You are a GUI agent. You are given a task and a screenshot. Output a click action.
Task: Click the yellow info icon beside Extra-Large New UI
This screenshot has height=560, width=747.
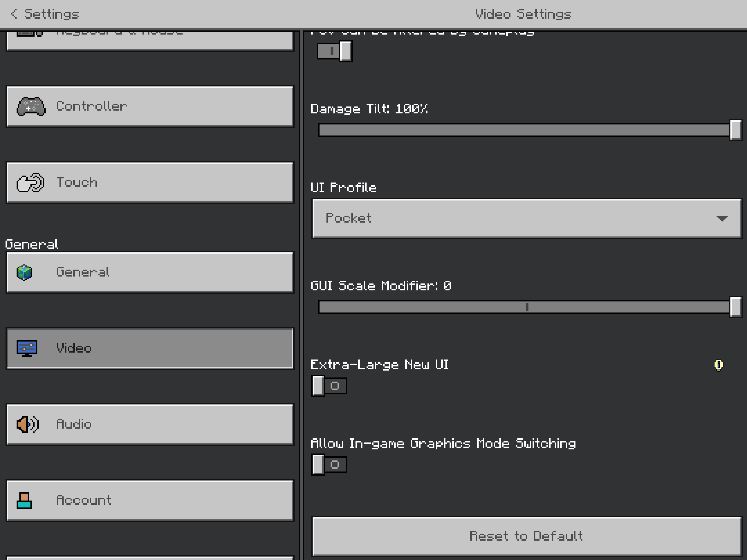click(x=718, y=365)
